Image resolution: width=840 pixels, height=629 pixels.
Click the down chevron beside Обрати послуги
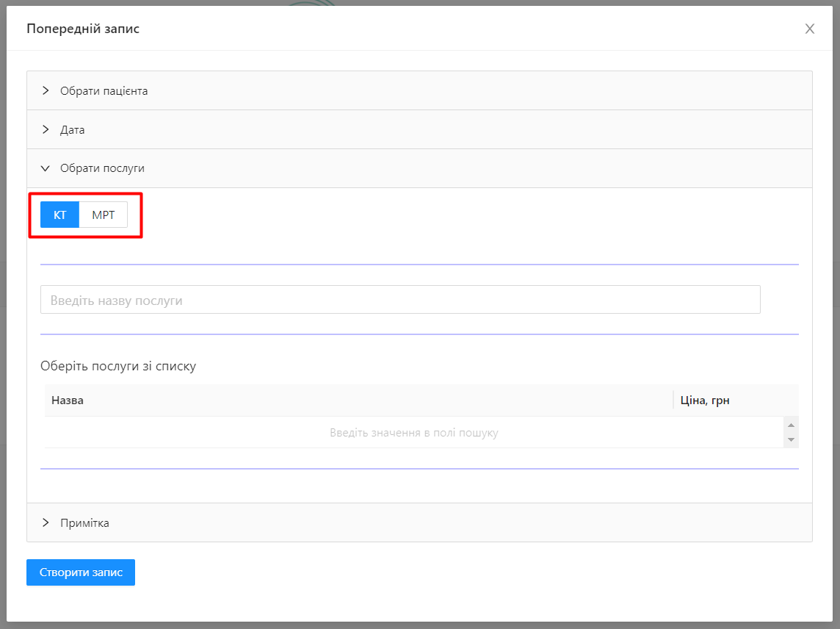coord(46,168)
